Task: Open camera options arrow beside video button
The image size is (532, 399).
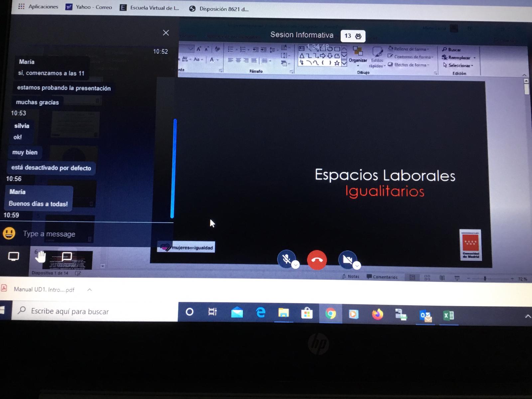Action: 357,266
